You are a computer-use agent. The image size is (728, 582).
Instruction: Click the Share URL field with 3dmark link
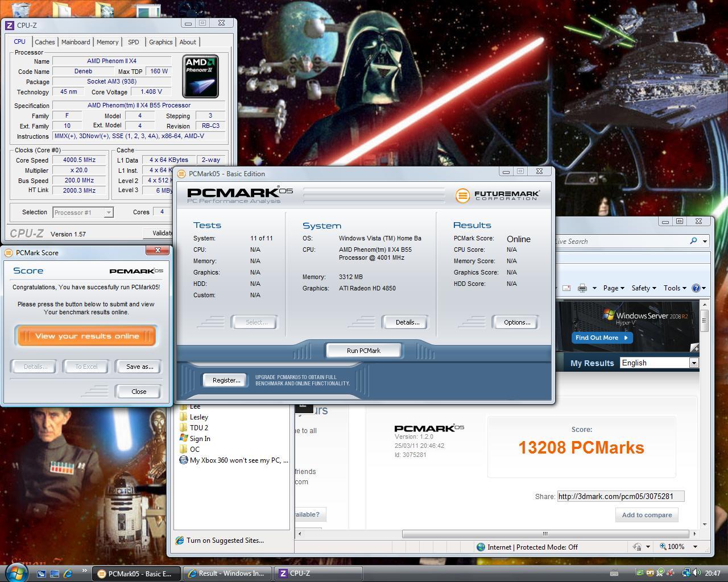(x=621, y=496)
